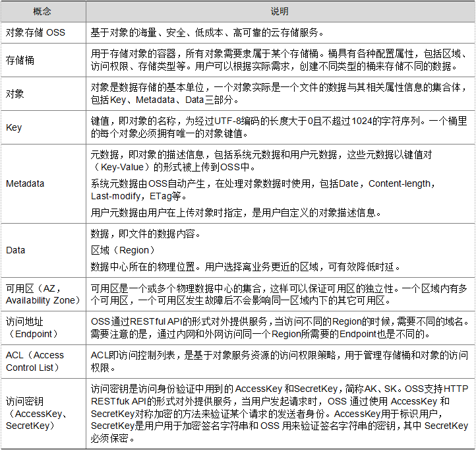476x450 pixels.
Task: Select the '对象存储 OSS' cell
Action: (x=43, y=32)
